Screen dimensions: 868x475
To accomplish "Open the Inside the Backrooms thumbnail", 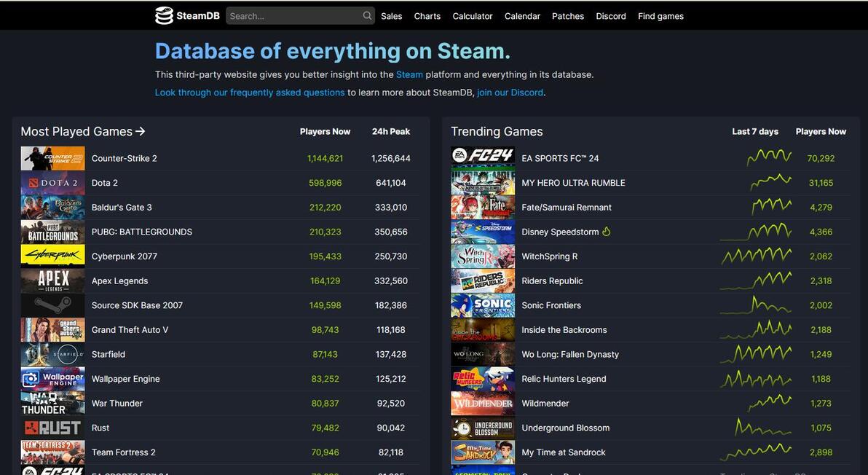I will point(483,330).
